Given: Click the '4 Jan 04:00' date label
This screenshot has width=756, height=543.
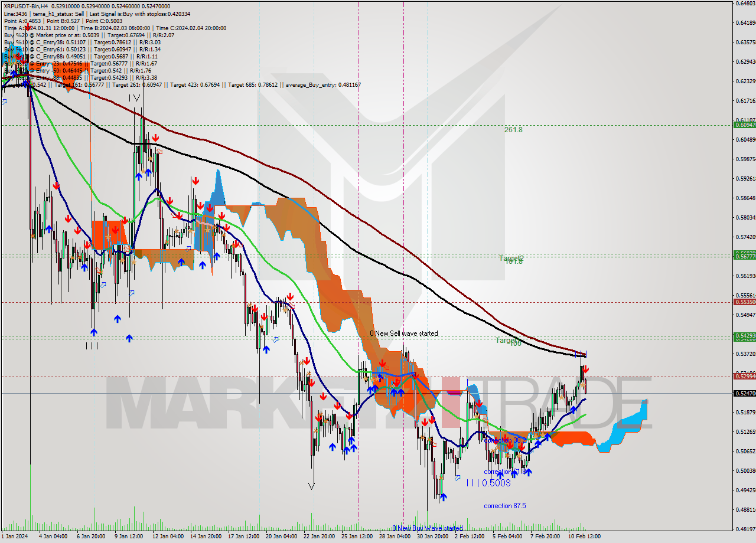Looking at the screenshot, I should (53, 537).
